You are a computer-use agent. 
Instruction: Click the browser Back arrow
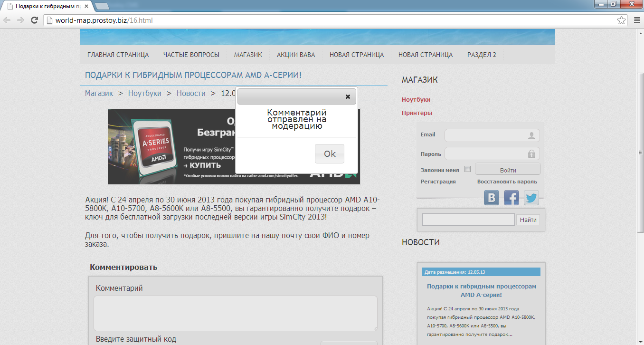[7, 20]
